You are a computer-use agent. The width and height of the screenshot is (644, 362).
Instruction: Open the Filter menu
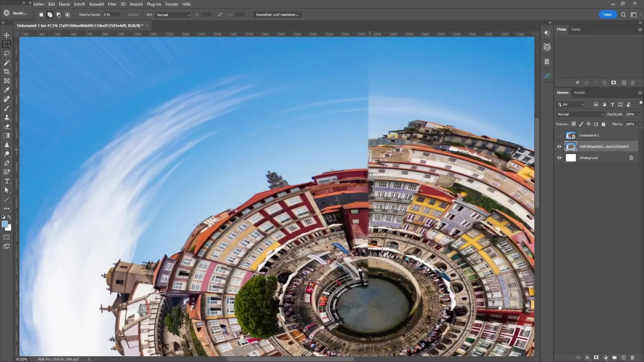[112, 4]
